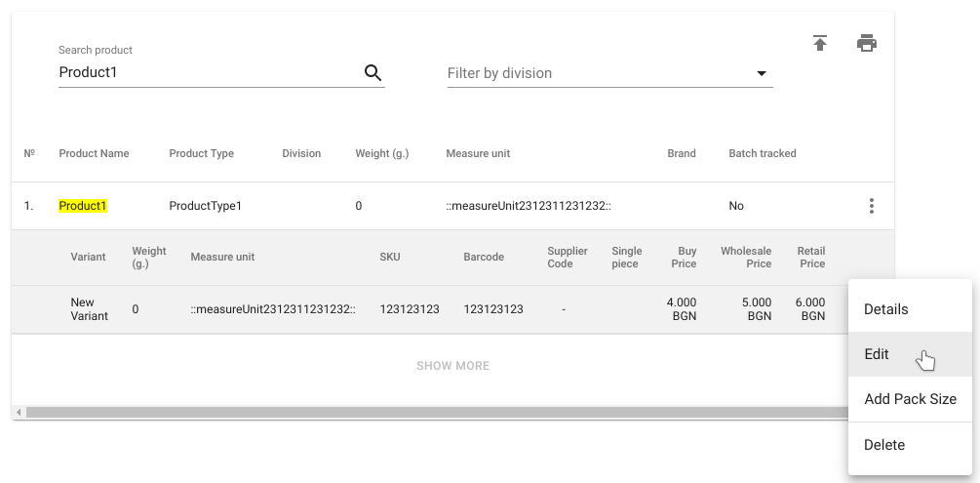The image size is (980, 483).
Task: Click the SKU column header
Action: 390,258
